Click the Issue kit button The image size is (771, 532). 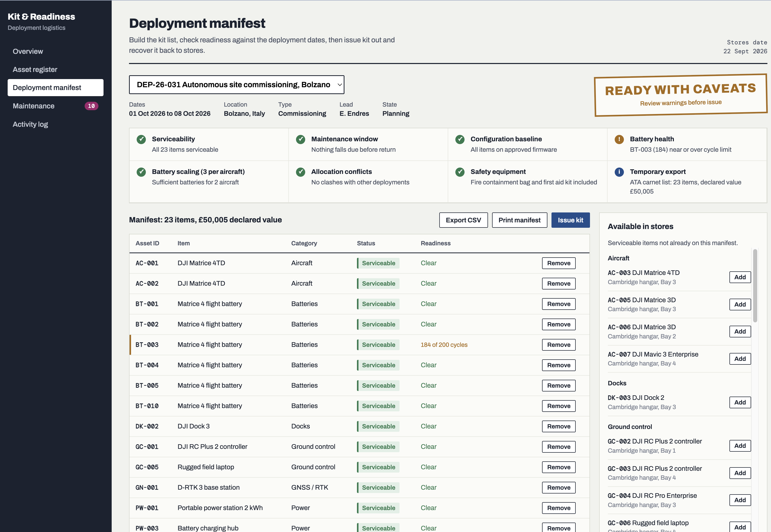[570, 220]
